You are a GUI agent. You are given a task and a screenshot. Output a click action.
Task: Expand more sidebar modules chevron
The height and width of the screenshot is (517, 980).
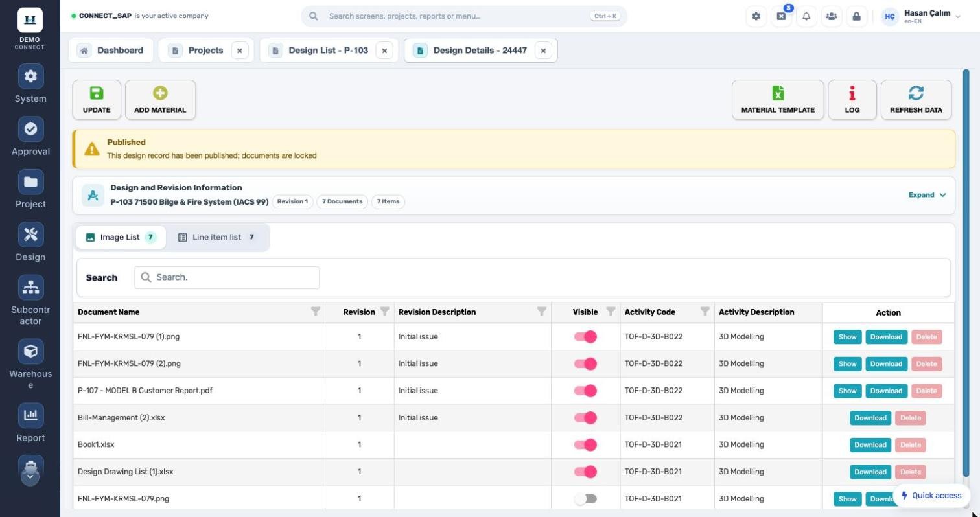[30, 476]
